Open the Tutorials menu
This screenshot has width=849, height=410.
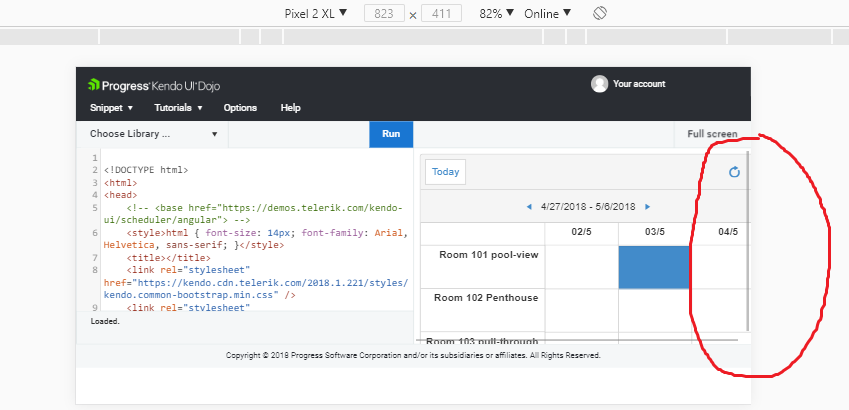(178, 108)
